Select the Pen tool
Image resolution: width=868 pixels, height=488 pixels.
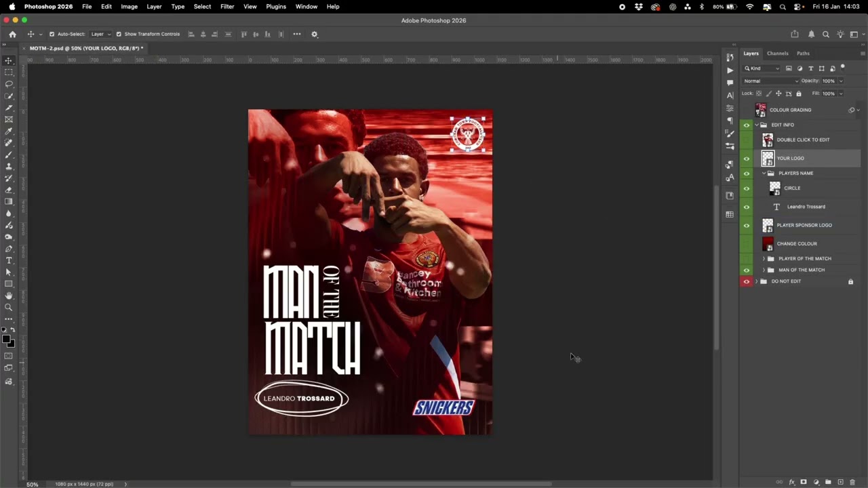[x=9, y=249]
